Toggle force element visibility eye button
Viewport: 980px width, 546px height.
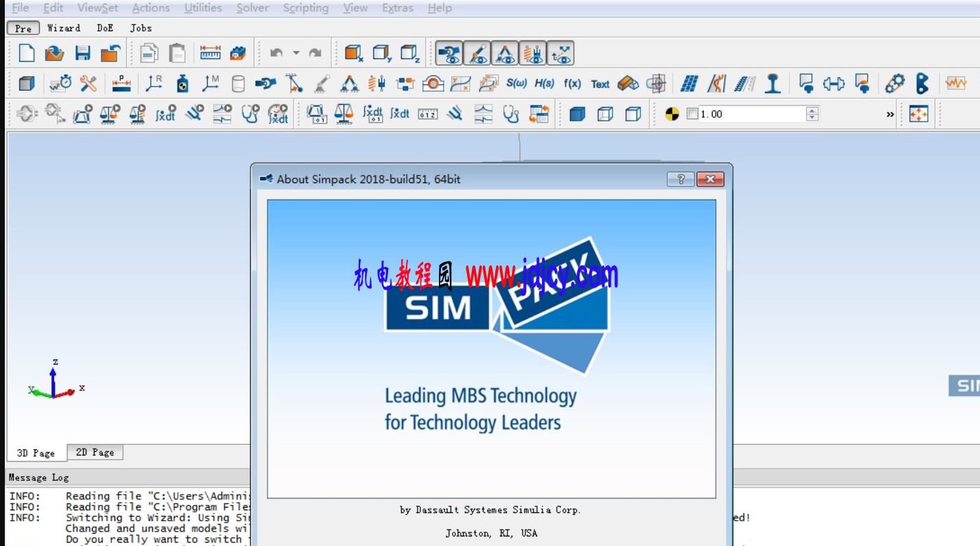[533, 54]
